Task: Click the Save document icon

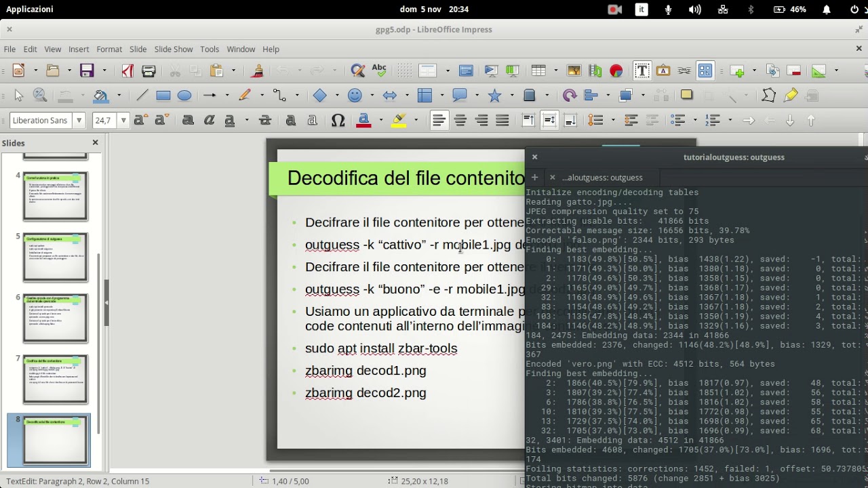Action: tap(86, 70)
